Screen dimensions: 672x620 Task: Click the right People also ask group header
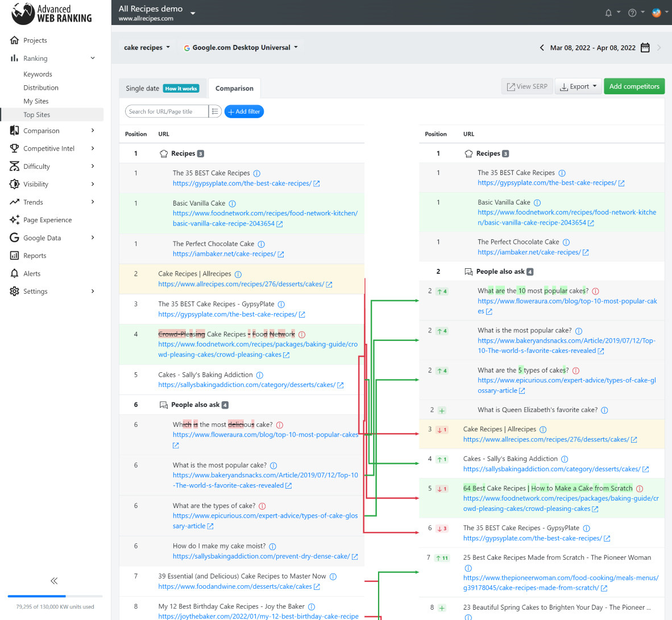(x=542, y=272)
